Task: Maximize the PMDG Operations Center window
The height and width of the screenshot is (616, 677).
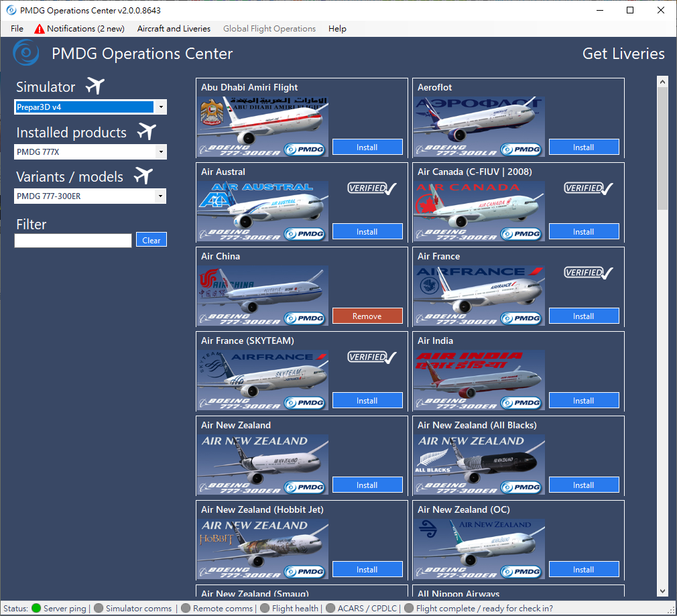Action: pos(630,10)
